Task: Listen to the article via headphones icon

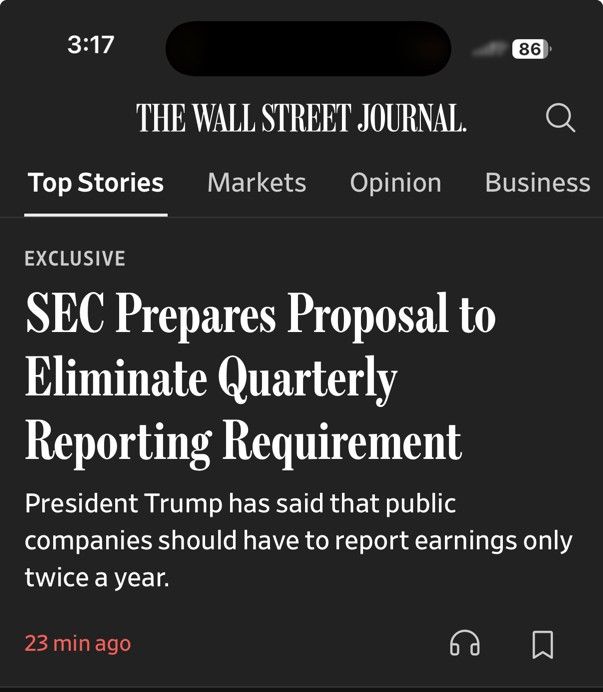Action: coord(465,643)
